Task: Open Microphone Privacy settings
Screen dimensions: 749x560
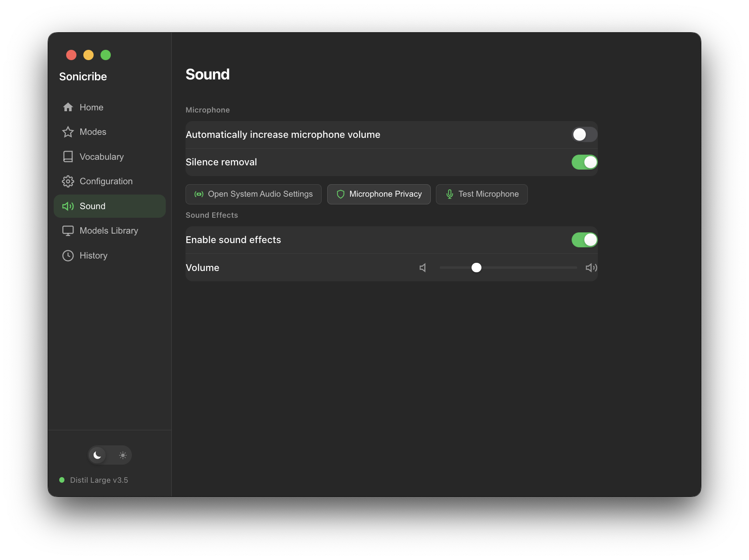Action: click(379, 194)
